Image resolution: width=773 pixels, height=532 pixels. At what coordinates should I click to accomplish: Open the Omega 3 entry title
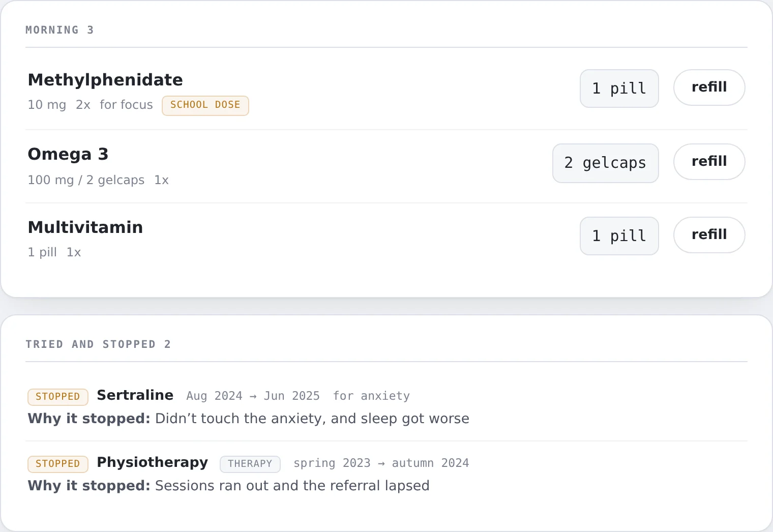click(x=68, y=154)
